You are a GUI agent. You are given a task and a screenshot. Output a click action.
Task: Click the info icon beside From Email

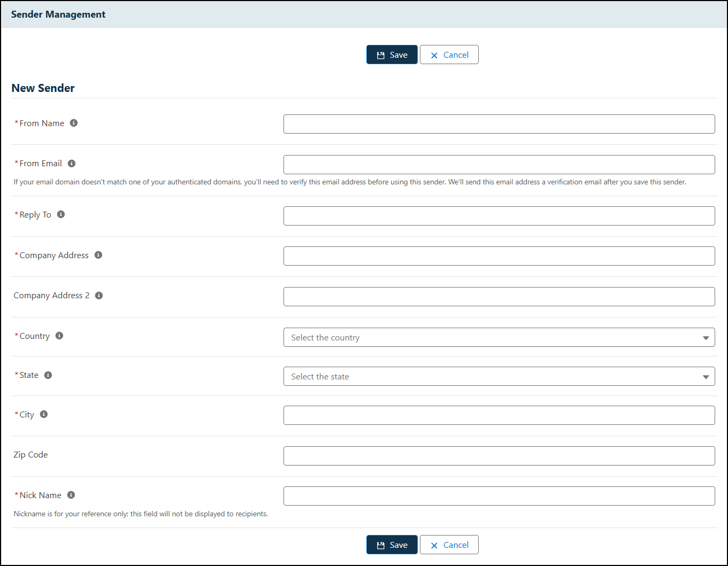72,163
